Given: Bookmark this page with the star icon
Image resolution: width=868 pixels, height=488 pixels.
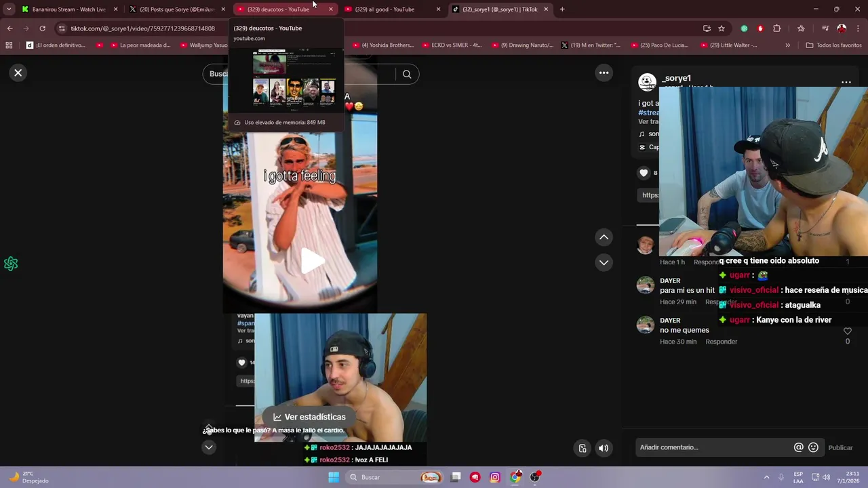Looking at the screenshot, I should (x=722, y=28).
